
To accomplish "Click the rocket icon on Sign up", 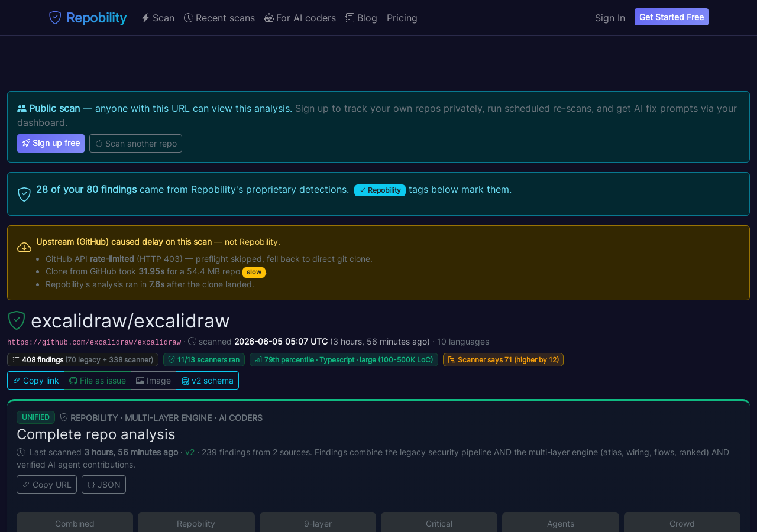I will click(x=26, y=143).
